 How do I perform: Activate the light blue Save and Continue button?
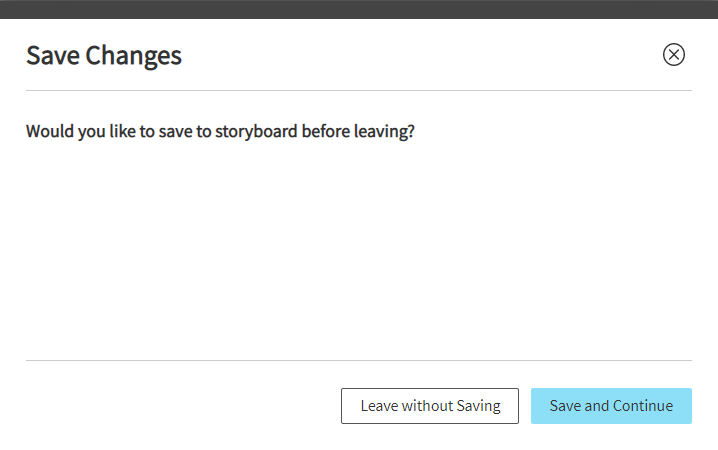click(x=611, y=406)
